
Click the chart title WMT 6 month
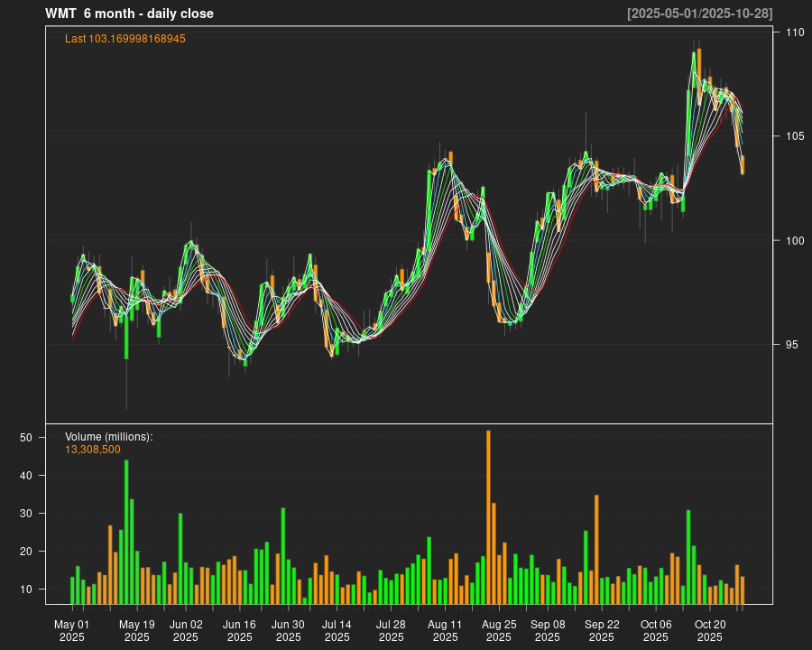[129, 14]
